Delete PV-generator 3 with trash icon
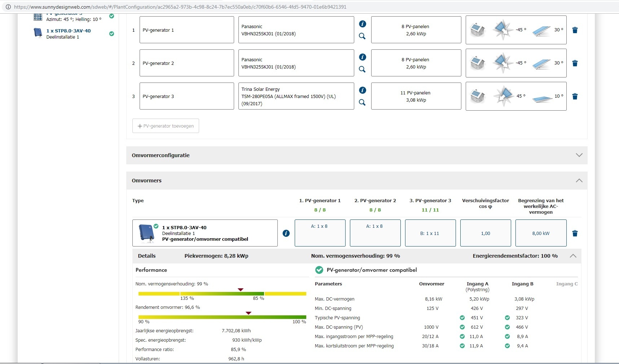Image resolution: width=619 pixels, height=364 pixels. [575, 97]
